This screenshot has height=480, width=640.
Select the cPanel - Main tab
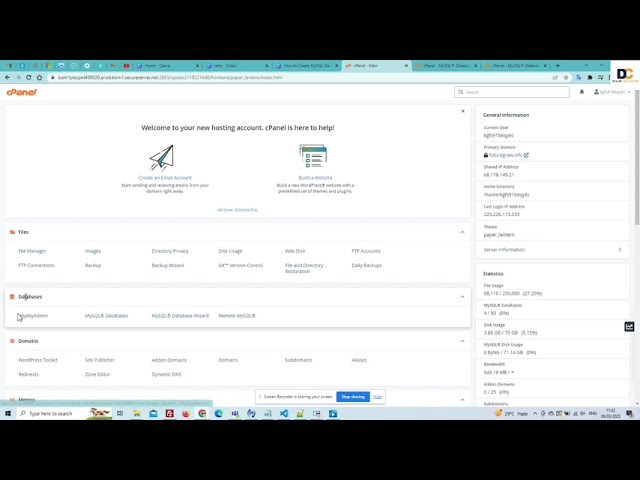(x=376, y=66)
